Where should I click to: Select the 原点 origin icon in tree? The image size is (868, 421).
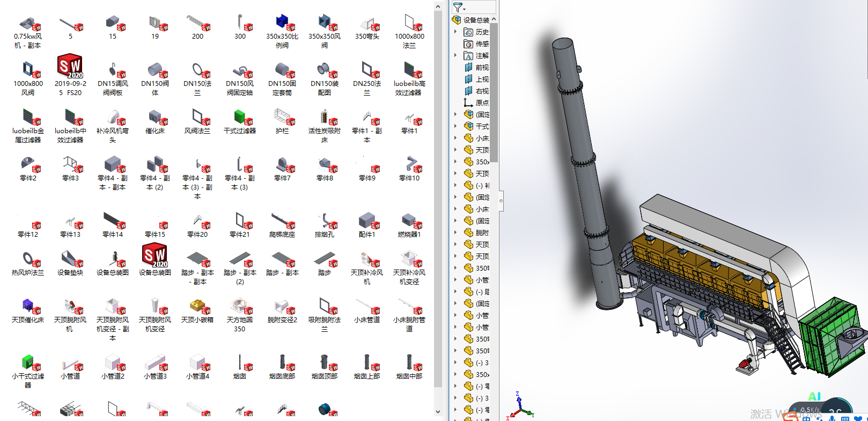(x=468, y=103)
